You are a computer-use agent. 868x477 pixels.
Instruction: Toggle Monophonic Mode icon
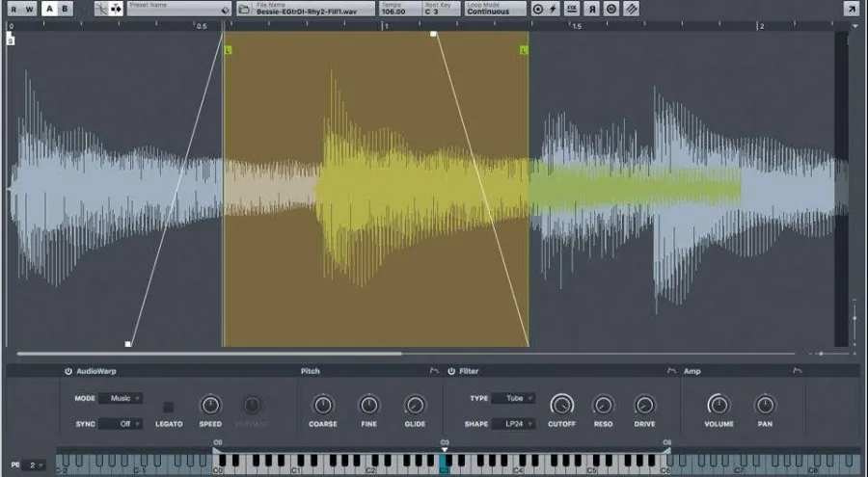pos(611,9)
